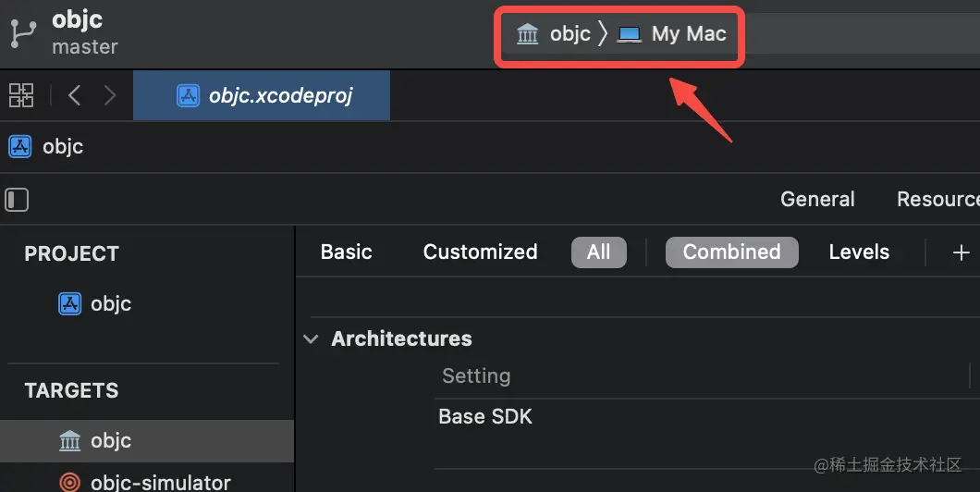Show Basic build settings
Screen dimensions: 980x492
pyautogui.click(x=346, y=252)
